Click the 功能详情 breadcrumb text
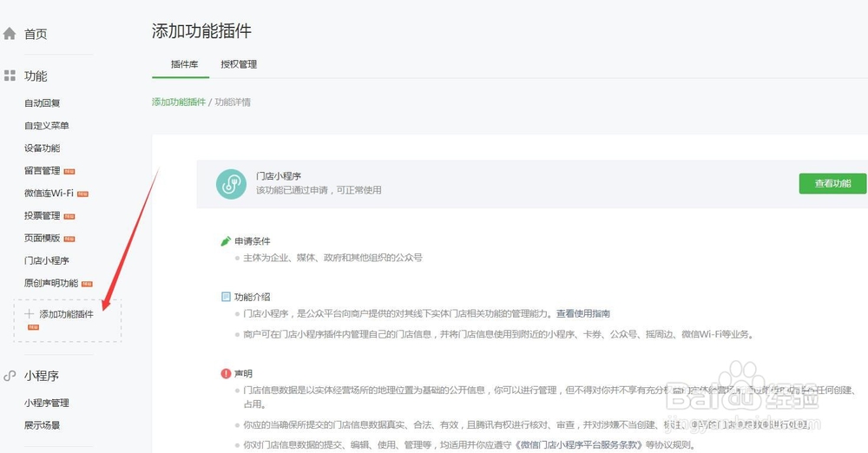 tap(233, 102)
